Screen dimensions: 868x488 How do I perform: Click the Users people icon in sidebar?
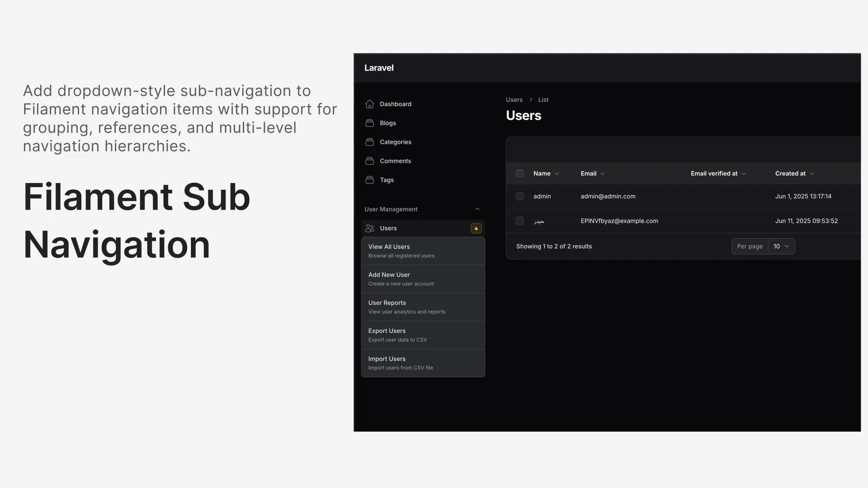(370, 228)
